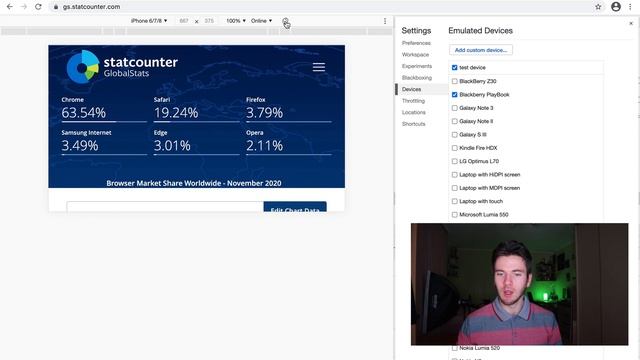Click the statcounter pie chart logo
Screen dimensions: 640x360
(83, 67)
